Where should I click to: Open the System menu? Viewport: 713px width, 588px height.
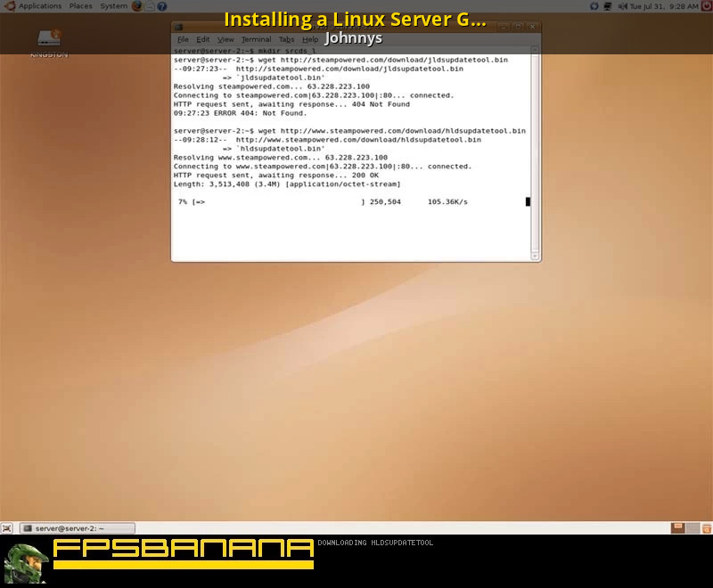click(113, 6)
